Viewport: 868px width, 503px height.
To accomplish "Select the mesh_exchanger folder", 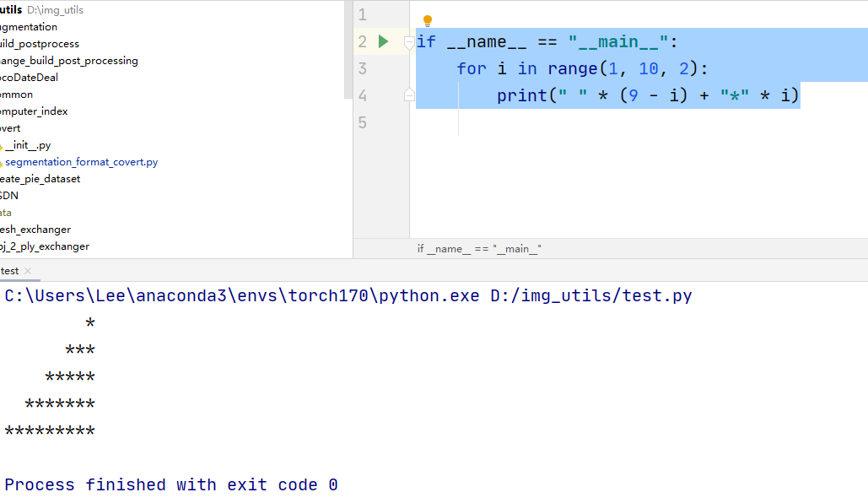I will coord(35,230).
